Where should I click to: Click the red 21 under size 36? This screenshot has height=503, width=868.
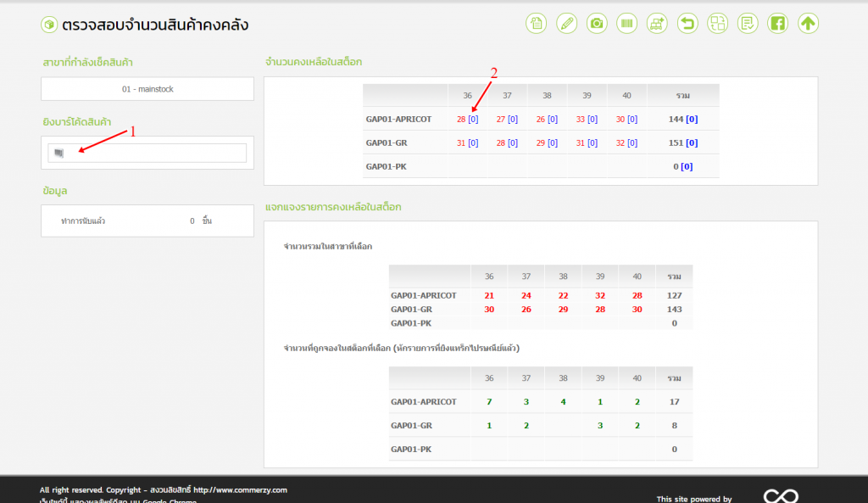click(489, 296)
